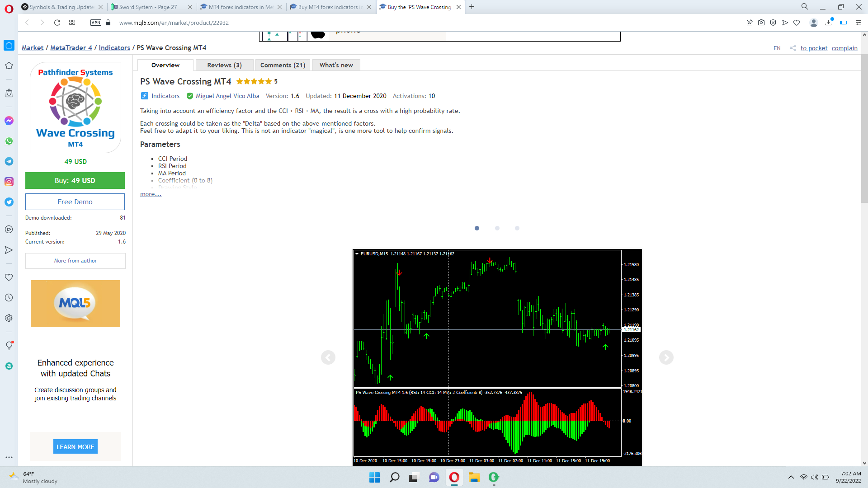868x488 pixels.
Task: Click the snapshot camera icon
Action: (x=761, y=23)
